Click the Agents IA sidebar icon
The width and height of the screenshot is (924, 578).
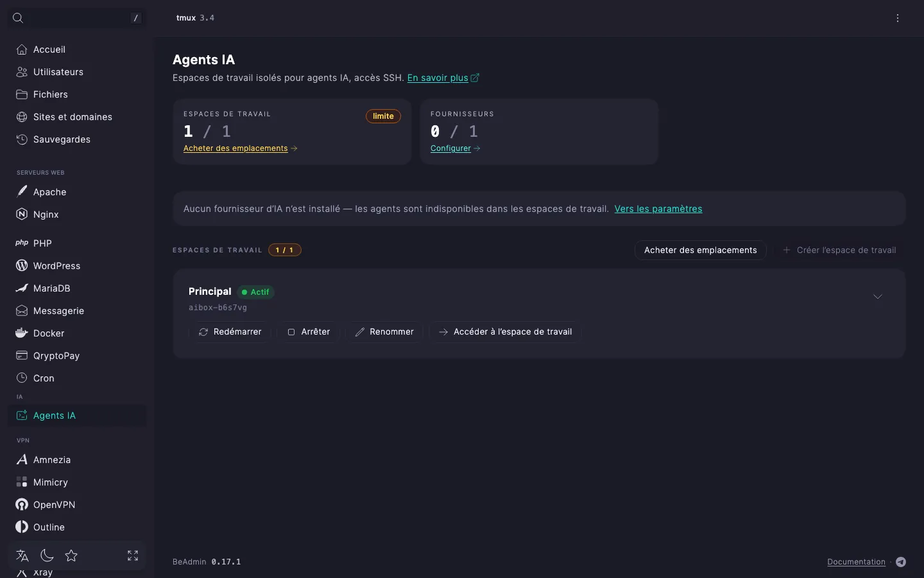(x=22, y=416)
